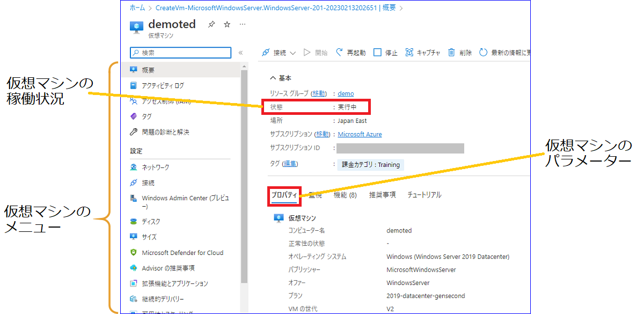Click the タグ purple tag icon
644x314 pixels.
click(134, 116)
